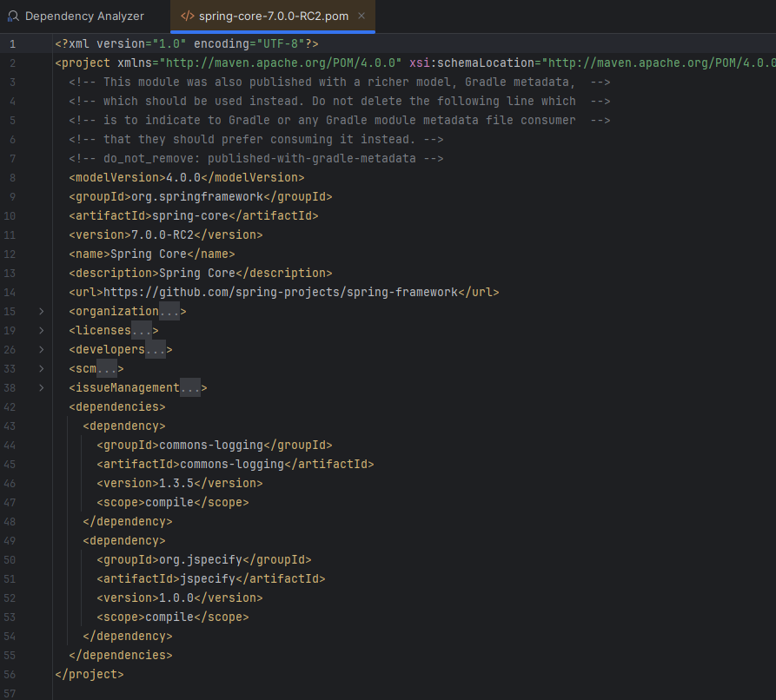Expand the licenses fold chevron in the gutter
776x700 pixels.
point(41,330)
